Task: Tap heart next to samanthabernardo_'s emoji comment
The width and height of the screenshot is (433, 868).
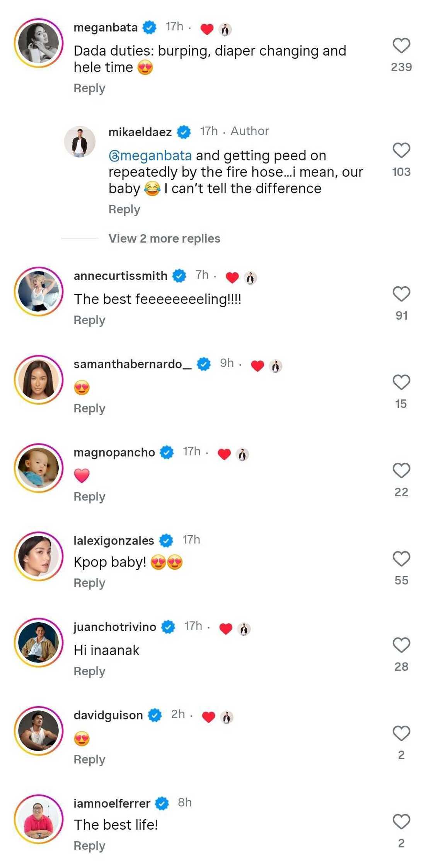Action: pos(401,382)
